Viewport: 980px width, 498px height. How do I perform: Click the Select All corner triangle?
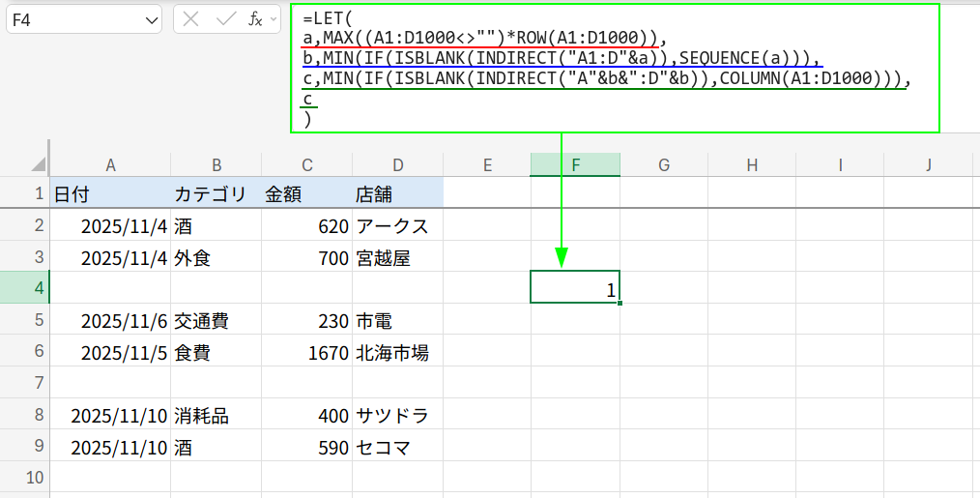point(37,165)
